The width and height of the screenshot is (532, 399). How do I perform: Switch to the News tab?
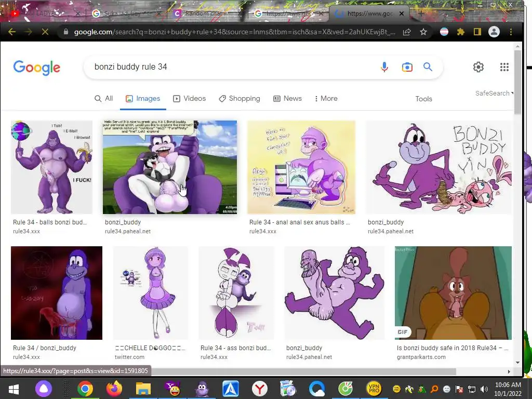287,98
